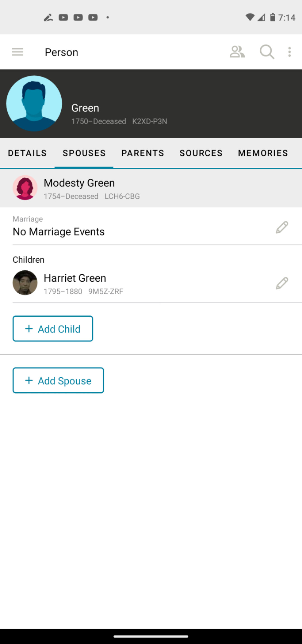Open Modesty Green's person entry

click(x=79, y=183)
